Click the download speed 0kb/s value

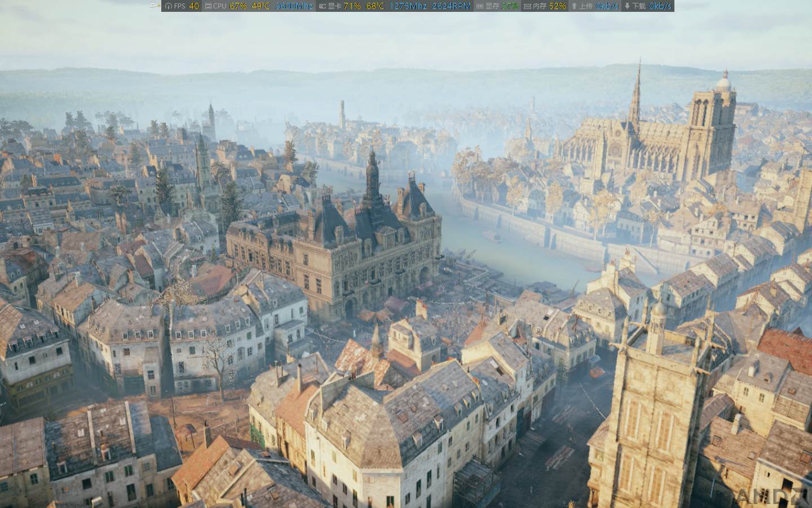pos(660,6)
